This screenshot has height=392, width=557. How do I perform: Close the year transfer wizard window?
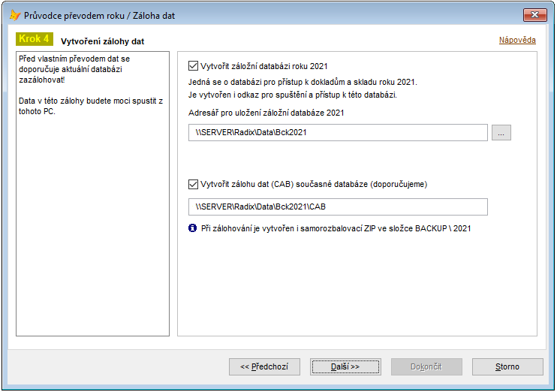click(x=534, y=15)
